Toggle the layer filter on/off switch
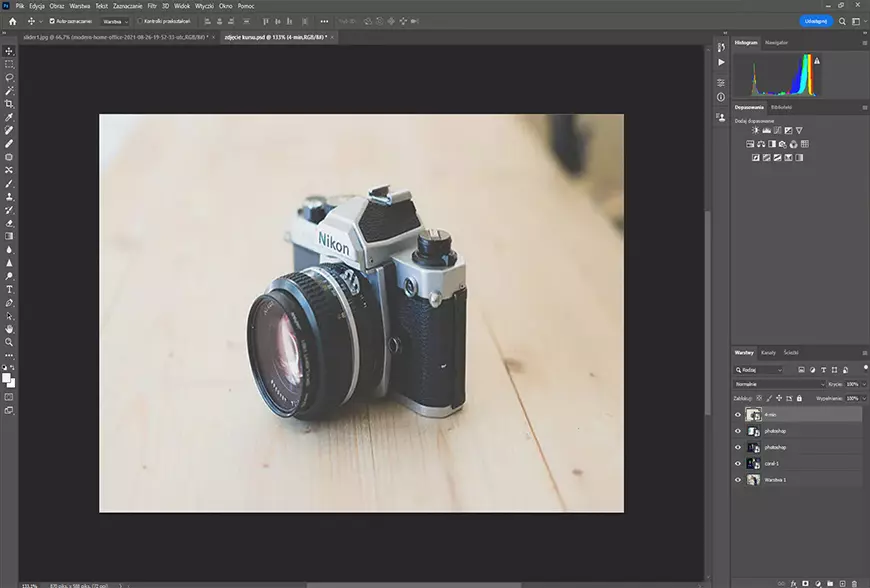The height and width of the screenshot is (588, 870). coord(865,368)
